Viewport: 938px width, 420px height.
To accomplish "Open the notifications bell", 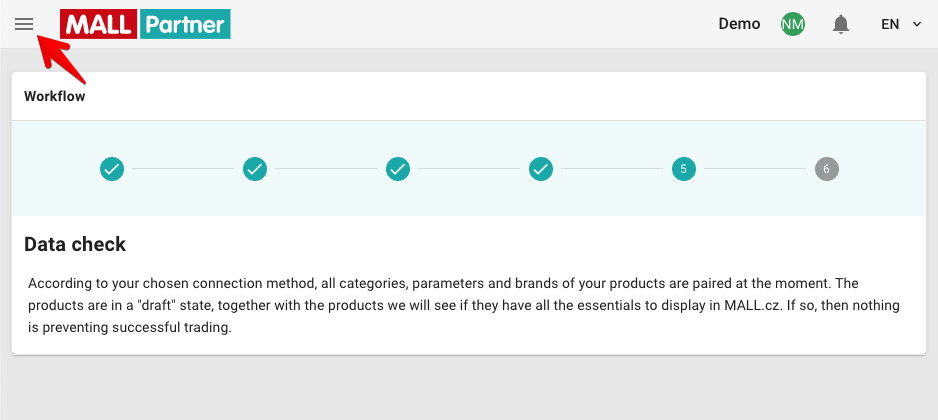I will pyautogui.click(x=841, y=24).
